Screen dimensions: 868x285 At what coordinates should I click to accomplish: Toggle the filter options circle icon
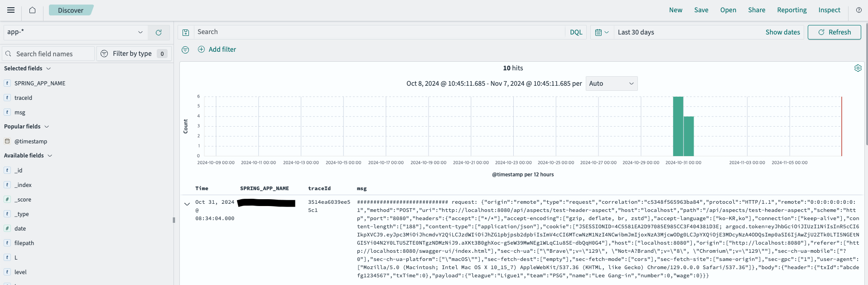(185, 50)
